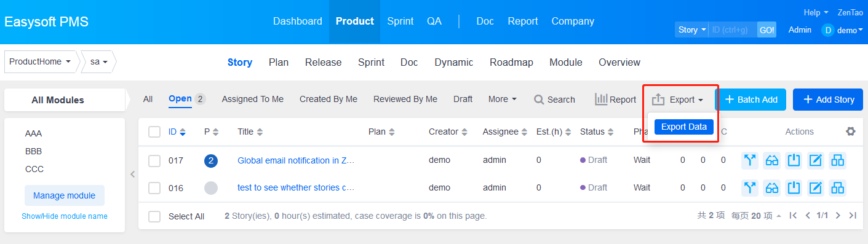Click the demo user avatar
This screenshot has height=244, width=868.
(828, 30)
